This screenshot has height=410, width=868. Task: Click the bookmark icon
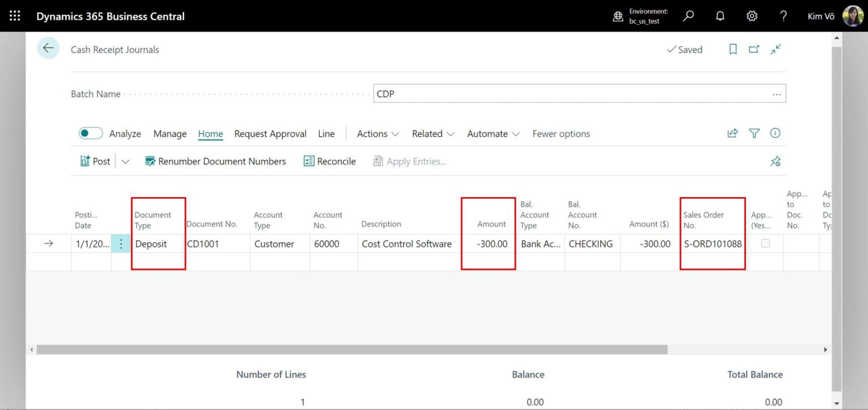(x=733, y=49)
